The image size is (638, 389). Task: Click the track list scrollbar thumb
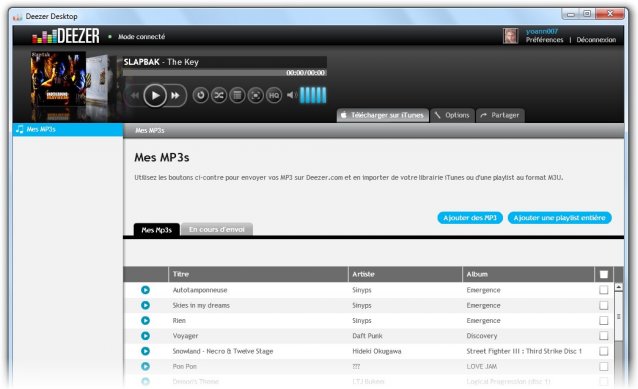click(618, 317)
